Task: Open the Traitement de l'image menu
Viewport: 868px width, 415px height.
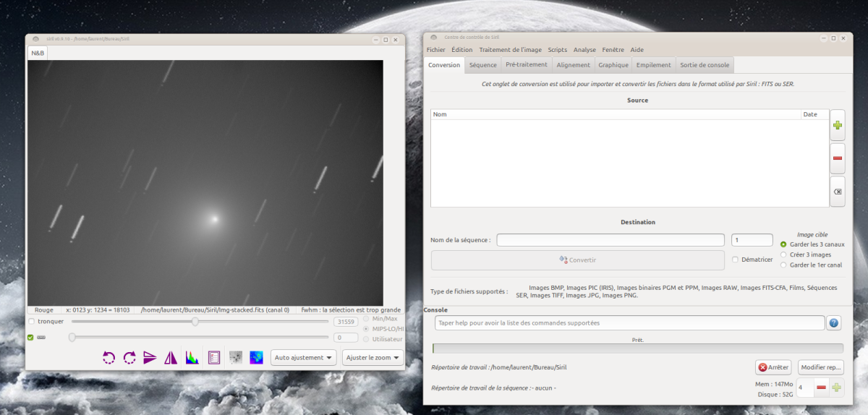Action: click(x=510, y=50)
